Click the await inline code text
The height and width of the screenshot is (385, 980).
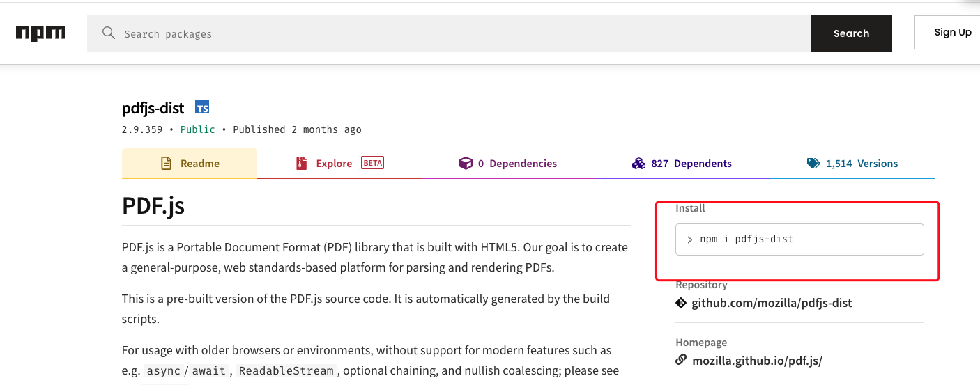point(209,371)
